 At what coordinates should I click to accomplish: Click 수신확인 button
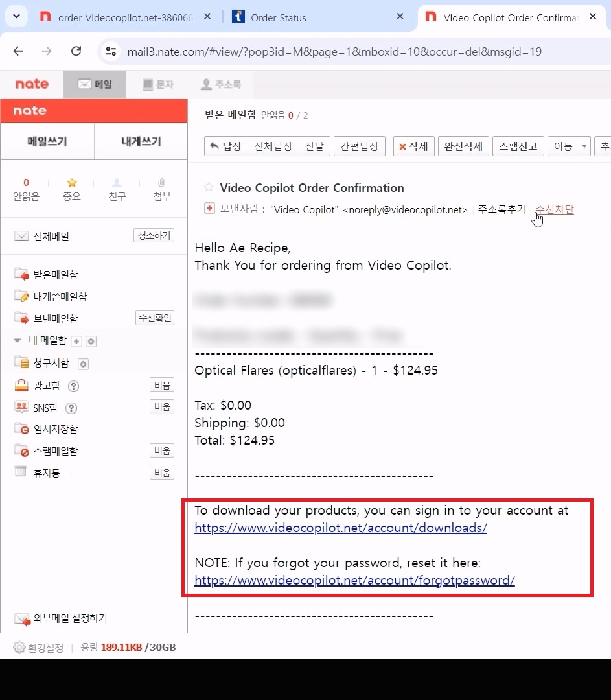(154, 318)
